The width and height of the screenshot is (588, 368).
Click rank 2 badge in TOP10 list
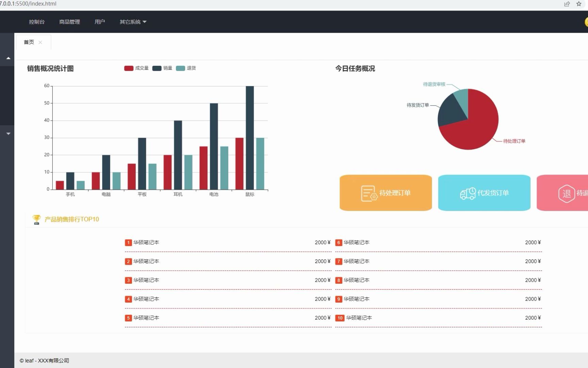[128, 261]
